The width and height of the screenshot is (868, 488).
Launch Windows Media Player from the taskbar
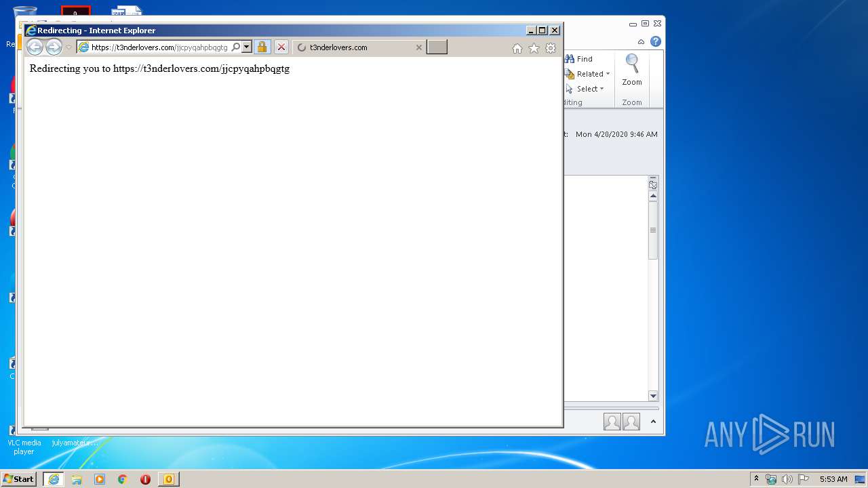pyautogui.click(x=100, y=479)
